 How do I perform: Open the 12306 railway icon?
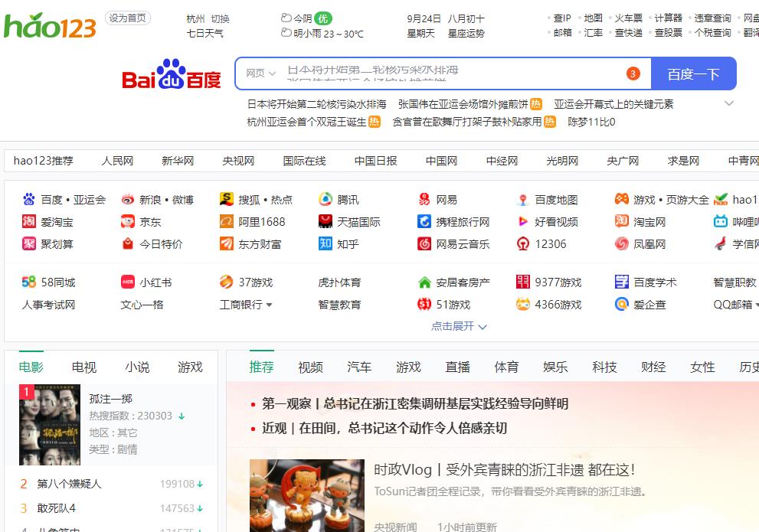523,243
